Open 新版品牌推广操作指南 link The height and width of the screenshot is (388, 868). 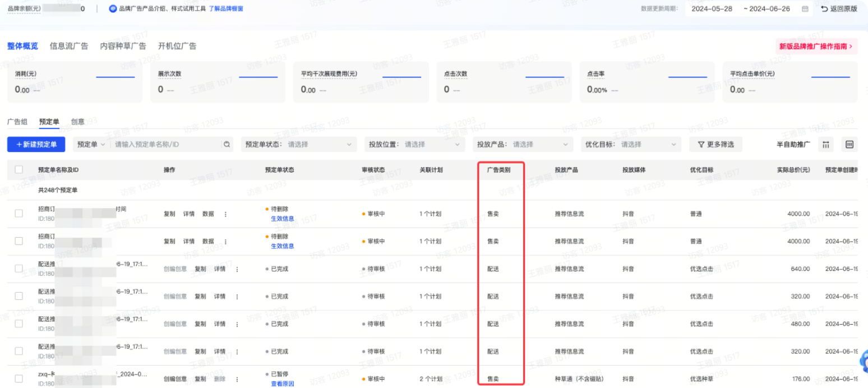[816, 47]
